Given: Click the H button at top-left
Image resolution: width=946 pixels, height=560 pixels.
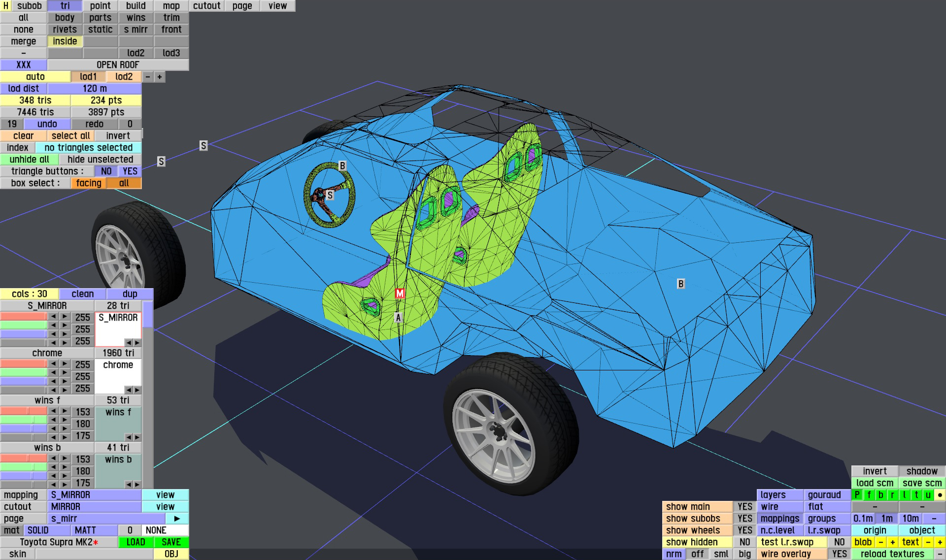Looking at the screenshot, I should point(5,6).
